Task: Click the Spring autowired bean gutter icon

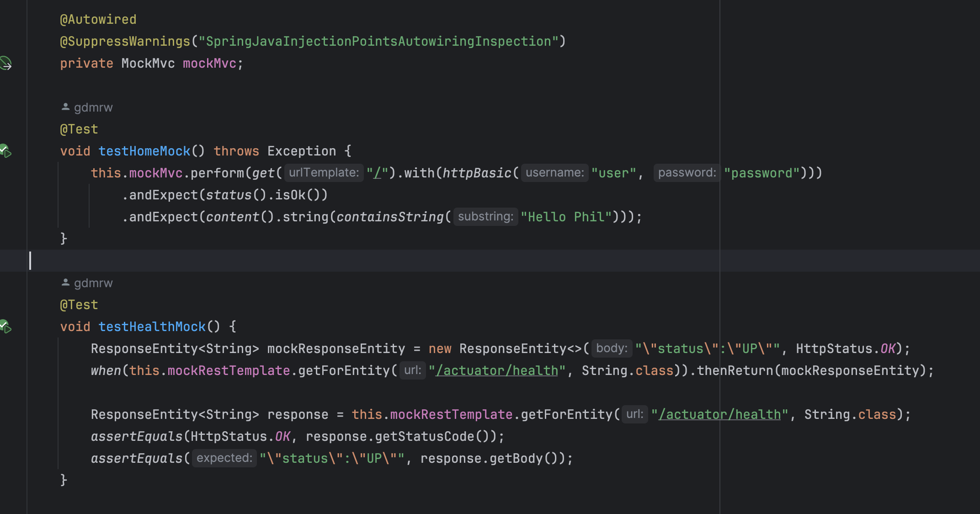Action: [5, 63]
